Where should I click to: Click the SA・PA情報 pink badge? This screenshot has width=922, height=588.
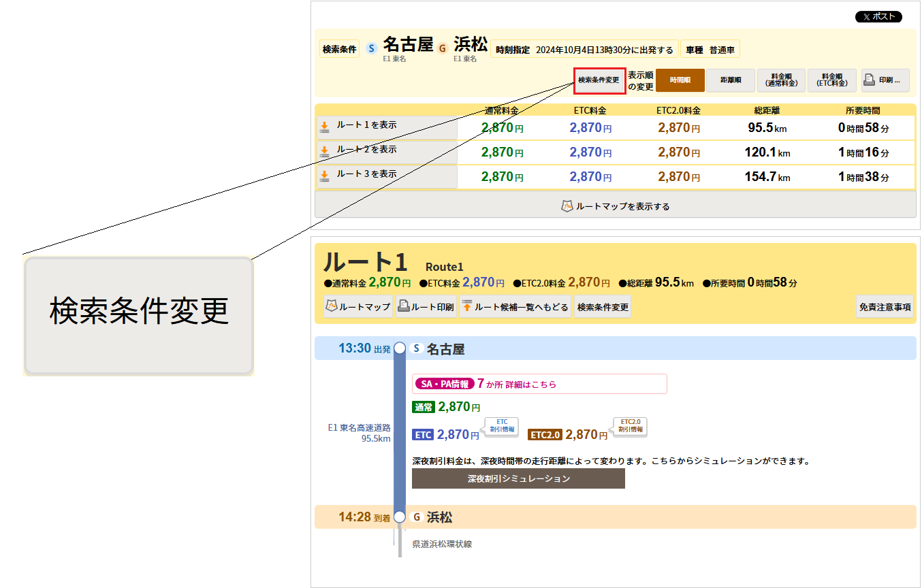coord(445,384)
